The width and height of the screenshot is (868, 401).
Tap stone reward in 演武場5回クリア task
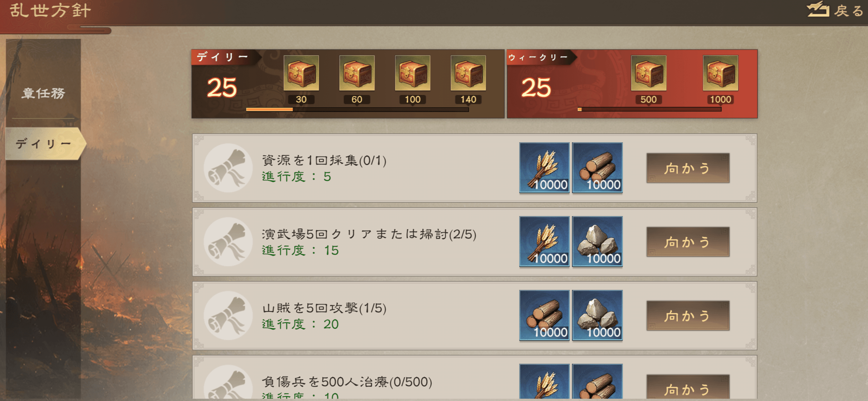pos(597,241)
